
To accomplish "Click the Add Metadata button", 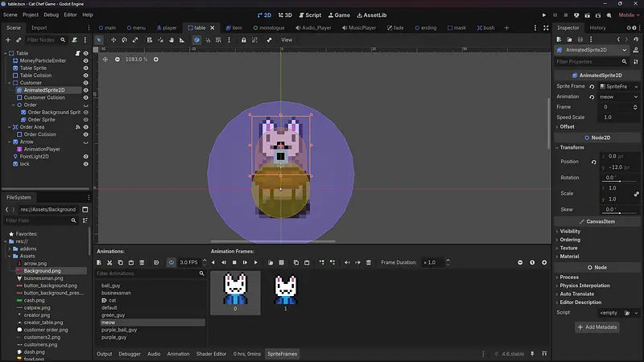I will (597, 327).
